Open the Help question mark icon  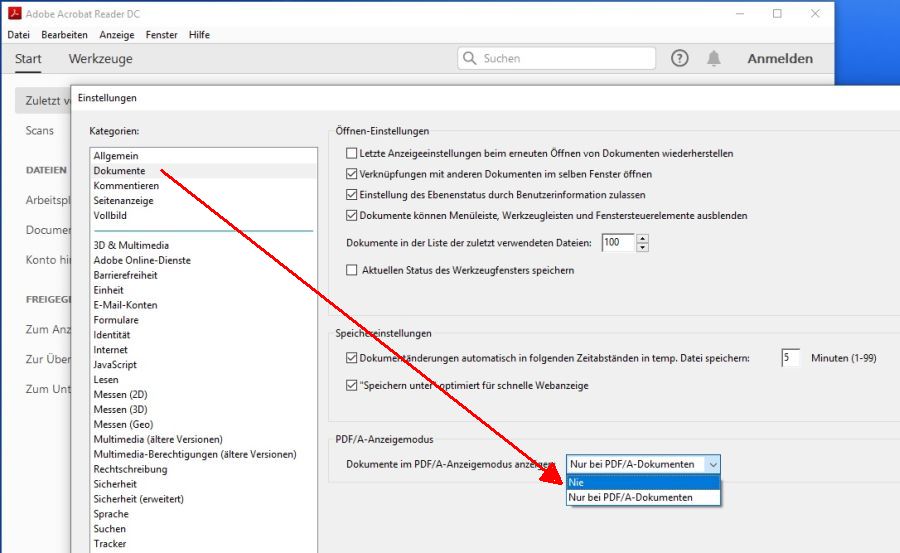[680, 58]
